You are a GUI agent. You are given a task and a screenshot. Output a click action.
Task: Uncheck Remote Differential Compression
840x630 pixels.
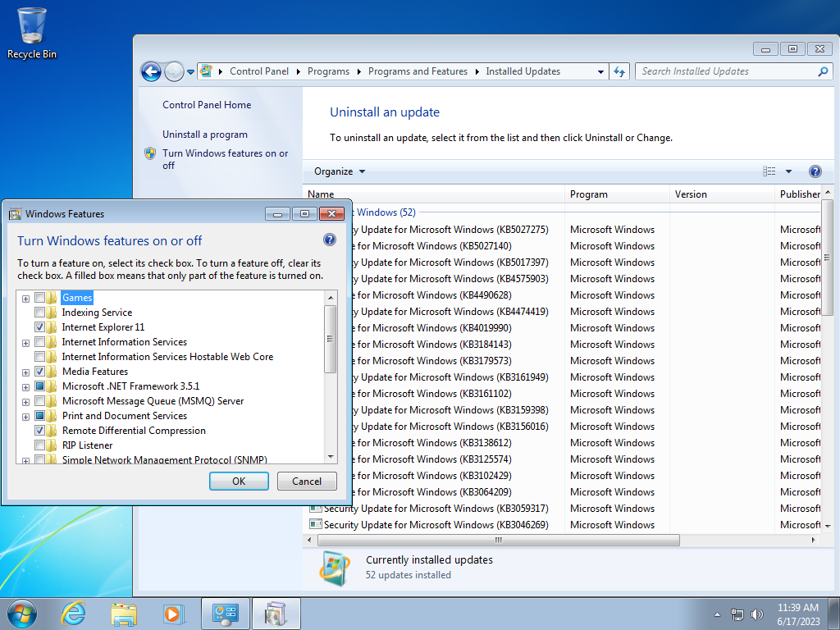(x=39, y=430)
